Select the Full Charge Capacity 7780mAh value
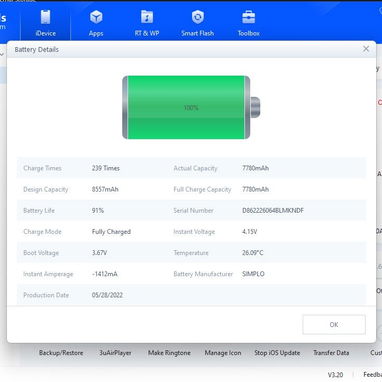The width and height of the screenshot is (382, 382). (x=255, y=189)
